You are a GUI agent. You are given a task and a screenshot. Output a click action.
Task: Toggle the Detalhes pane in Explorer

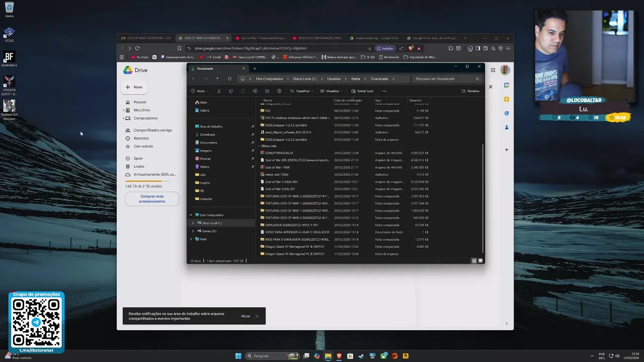(x=470, y=91)
